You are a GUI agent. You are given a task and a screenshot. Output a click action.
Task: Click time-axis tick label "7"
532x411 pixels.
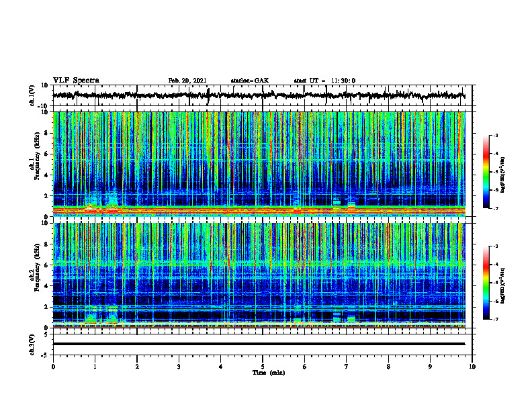(347, 367)
